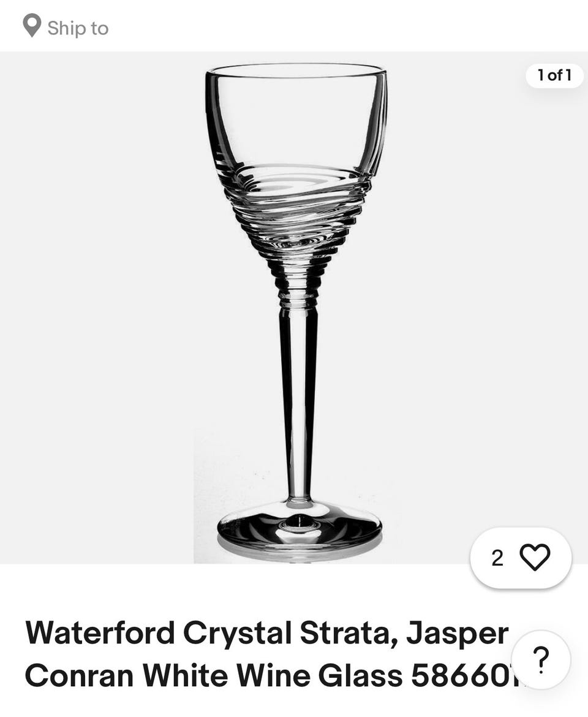The width and height of the screenshot is (588, 717).
Task: Open help via the question mark button
Action: (541, 660)
